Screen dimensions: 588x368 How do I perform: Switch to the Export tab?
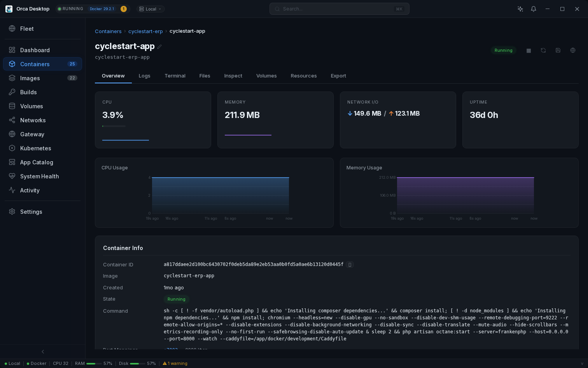pos(338,76)
